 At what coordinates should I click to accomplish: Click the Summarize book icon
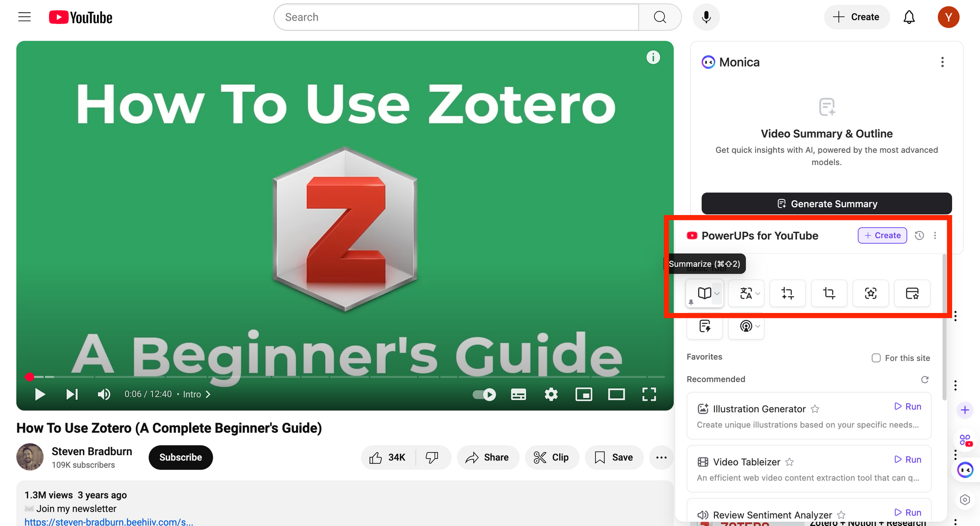(x=704, y=293)
